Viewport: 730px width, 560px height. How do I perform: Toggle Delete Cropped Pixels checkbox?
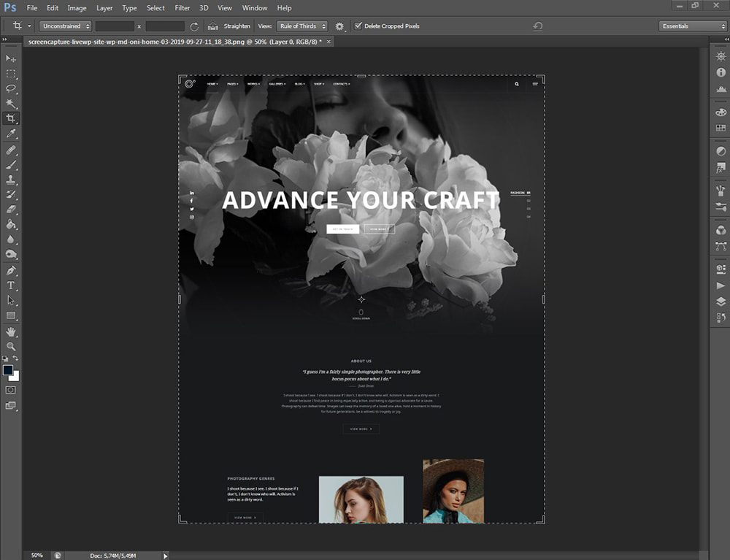pyautogui.click(x=358, y=26)
